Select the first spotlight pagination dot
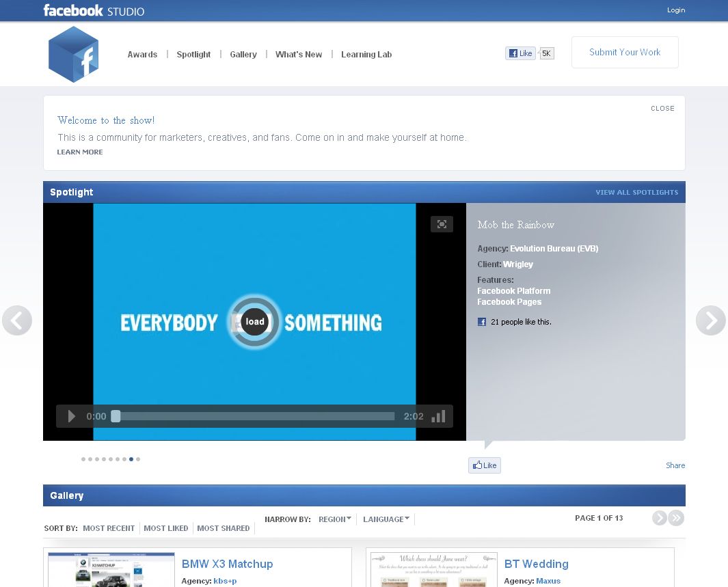Viewport: 728px width, 587px height. (83, 459)
